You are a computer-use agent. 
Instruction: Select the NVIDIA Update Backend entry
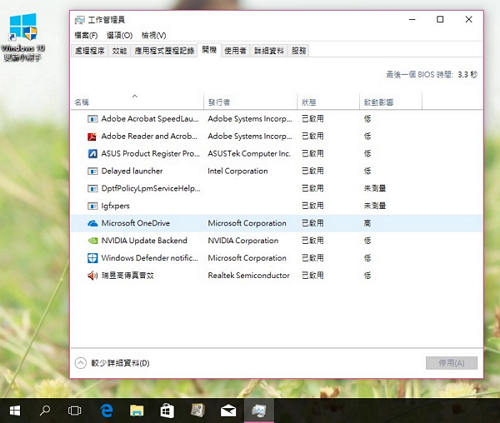tap(144, 241)
